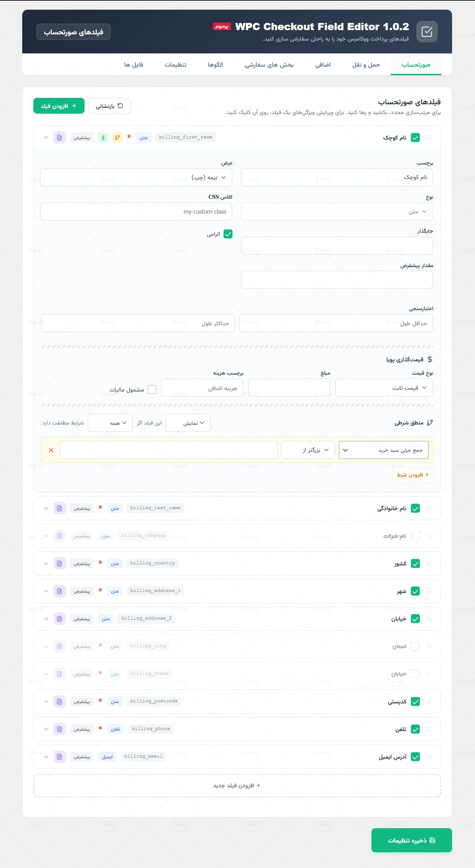The width and height of the screenshot is (475, 868).
Task: Click the document icon in billing_address_1 row
Action: [x=59, y=591]
